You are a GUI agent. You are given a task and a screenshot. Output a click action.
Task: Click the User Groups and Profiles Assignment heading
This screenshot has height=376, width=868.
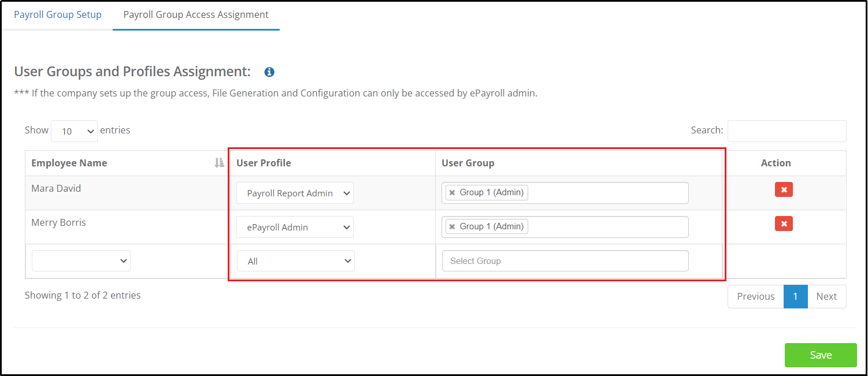pyautogui.click(x=132, y=72)
